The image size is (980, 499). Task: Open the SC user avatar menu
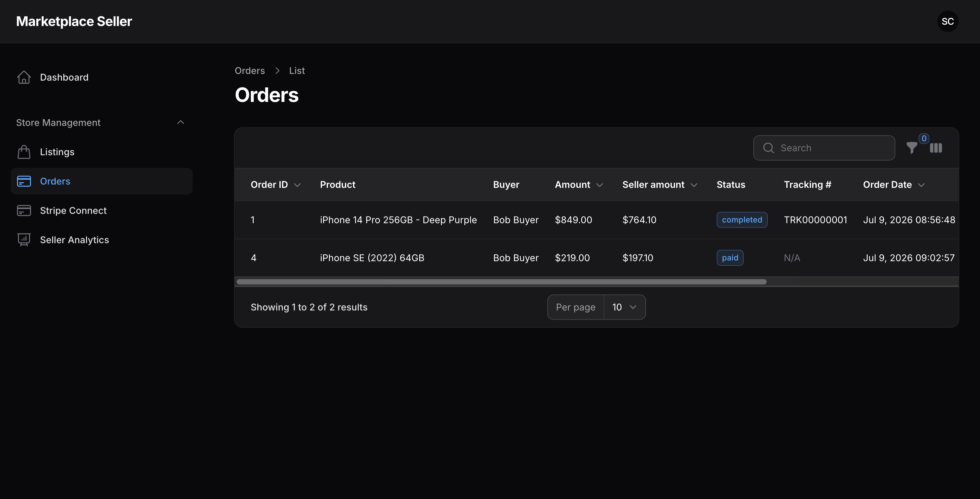[x=948, y=21]
